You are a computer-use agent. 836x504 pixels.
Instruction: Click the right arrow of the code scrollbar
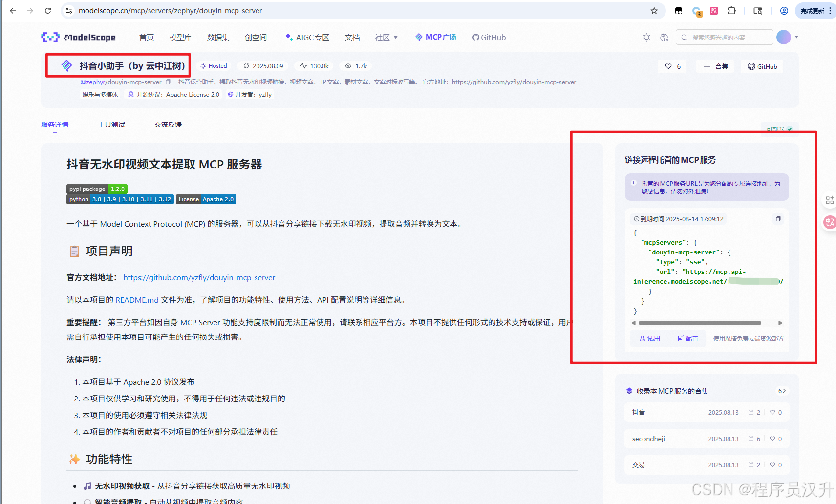(x=780, y=323)
